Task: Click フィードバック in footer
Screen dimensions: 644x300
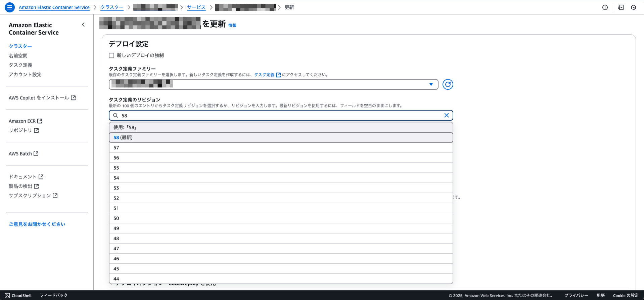Action: (x=54, y=295)
